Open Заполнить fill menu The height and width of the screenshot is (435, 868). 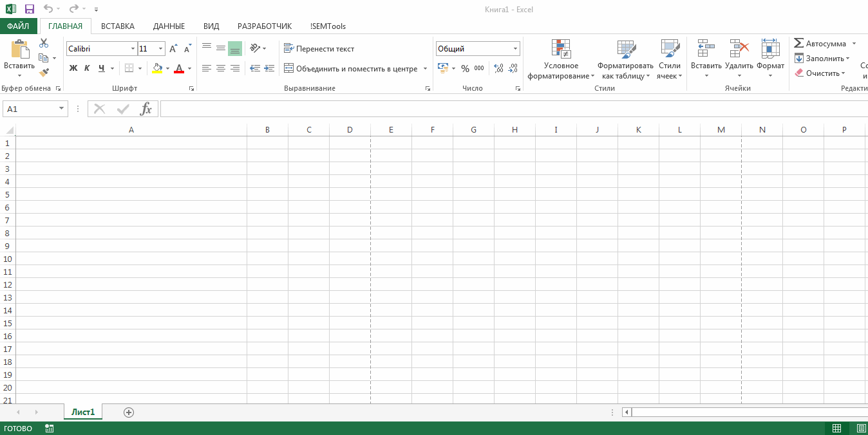[822, 59]
